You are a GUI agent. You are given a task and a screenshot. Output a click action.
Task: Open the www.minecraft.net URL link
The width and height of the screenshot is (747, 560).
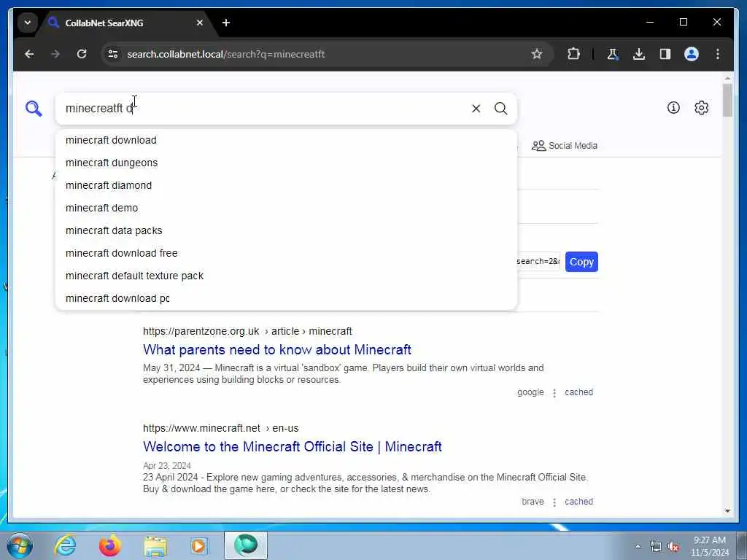(x=220, y=429)
